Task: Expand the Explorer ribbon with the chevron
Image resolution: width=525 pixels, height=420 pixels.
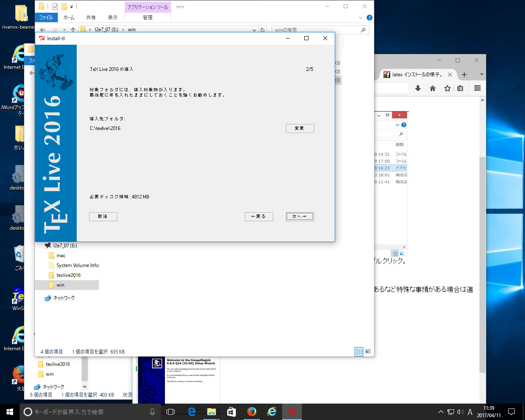Action: (x=361, y=18)
